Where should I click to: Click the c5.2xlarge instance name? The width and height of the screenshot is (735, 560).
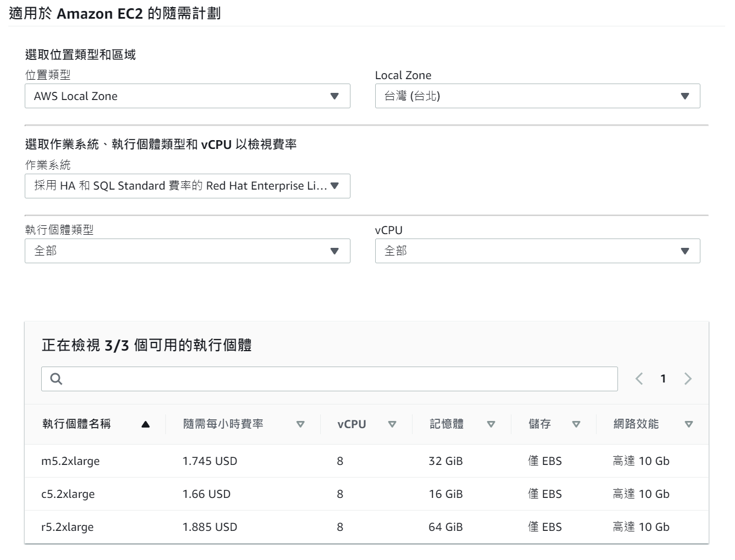(x=68, y=494)
